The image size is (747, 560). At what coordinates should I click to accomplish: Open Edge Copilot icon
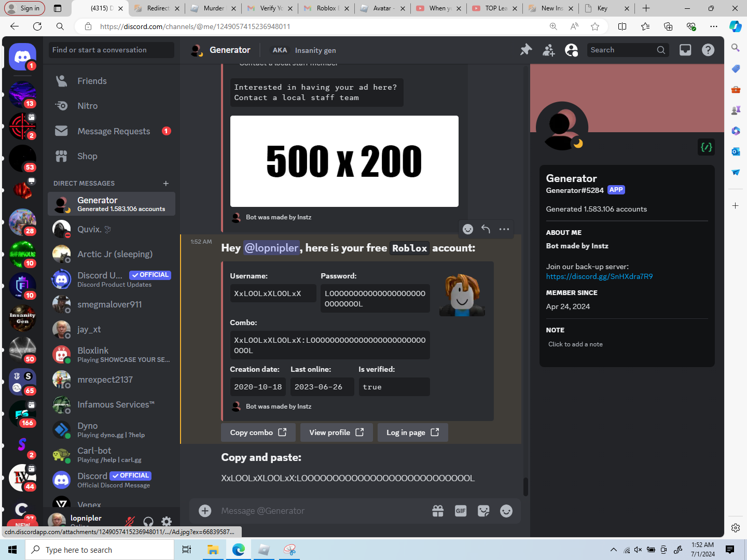tap(736, 26)
